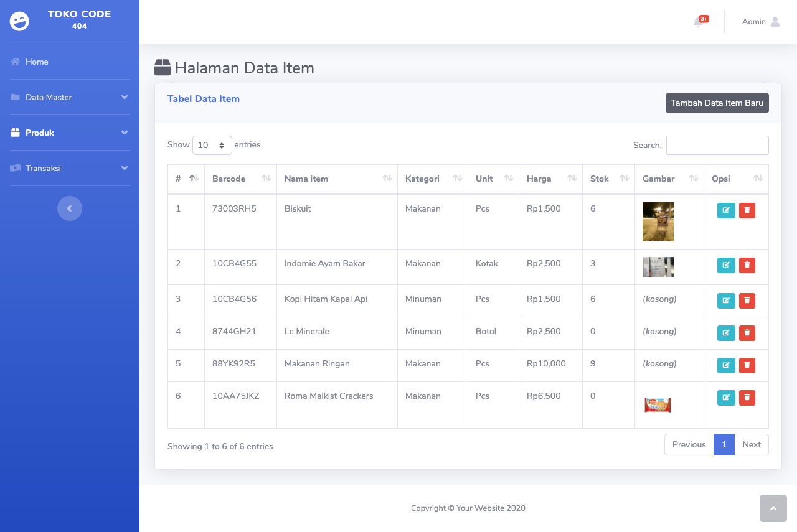Viewport: 797px width, 532px height.
Task: Collapse the sidebar with the round arrow button
Action: [70, 208]
